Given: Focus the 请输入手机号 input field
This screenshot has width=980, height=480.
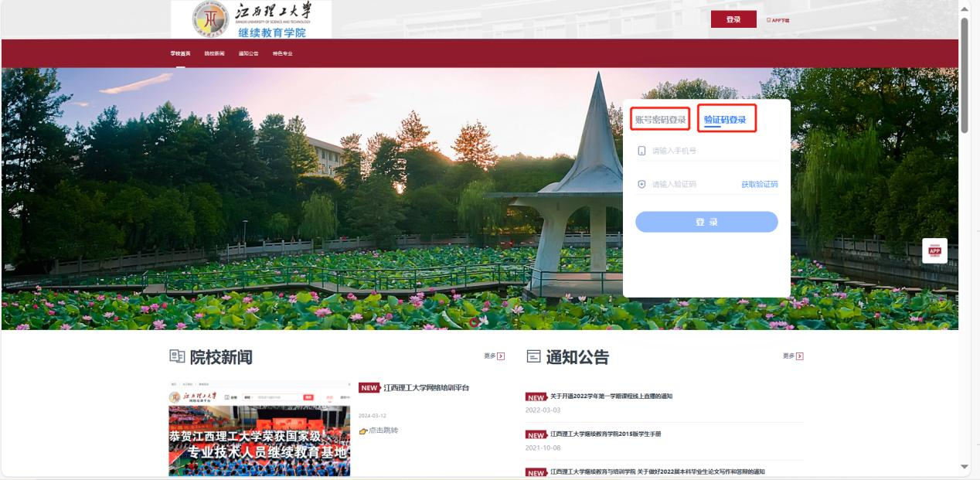Looking at the screenshot, I should click(x=711, y=151).
